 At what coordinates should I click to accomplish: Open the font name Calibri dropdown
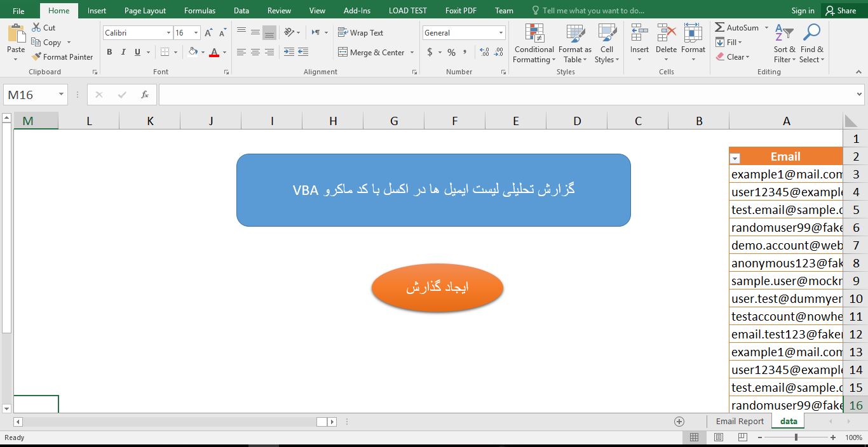(168, 32)
